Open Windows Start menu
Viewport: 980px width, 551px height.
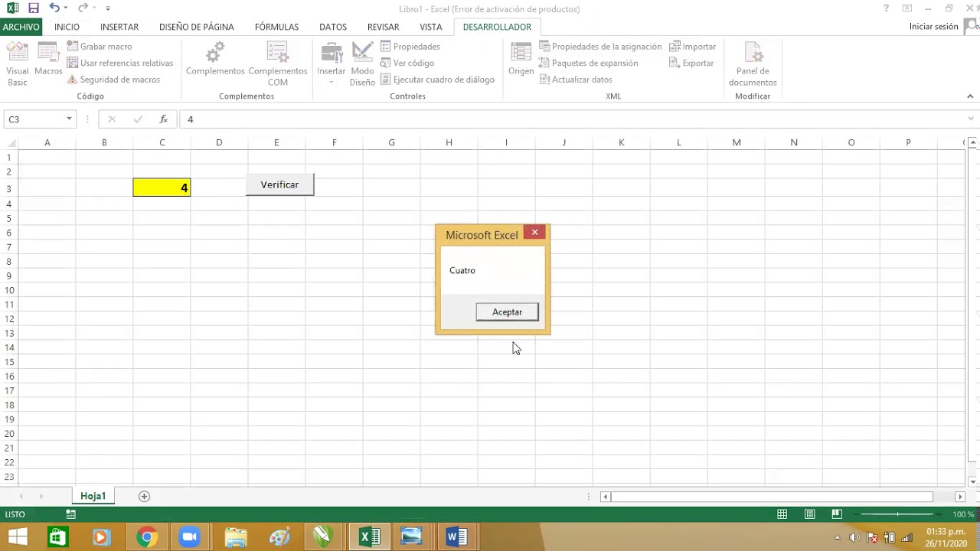pyautogui.click(x=17, y=537)
